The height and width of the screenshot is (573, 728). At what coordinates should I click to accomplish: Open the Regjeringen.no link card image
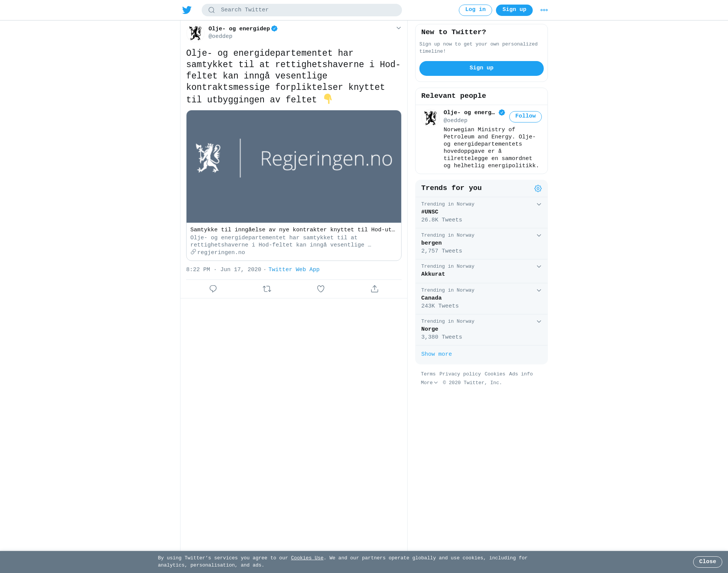point(294,166)
